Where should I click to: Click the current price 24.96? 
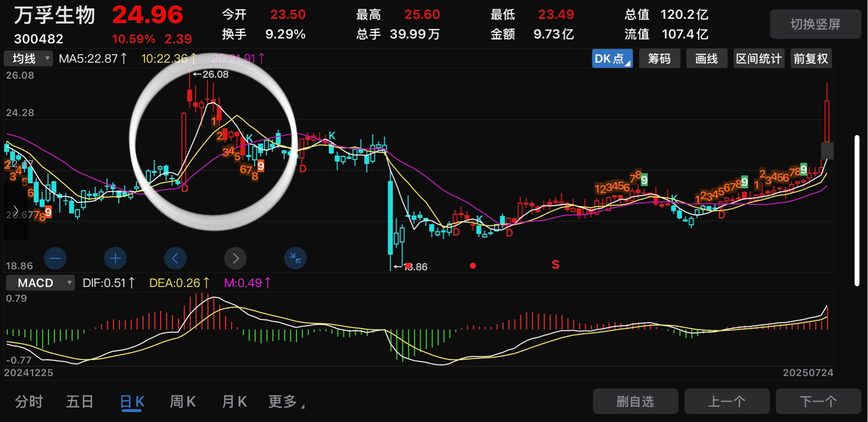pyautogui.click(x=147, y=15)
